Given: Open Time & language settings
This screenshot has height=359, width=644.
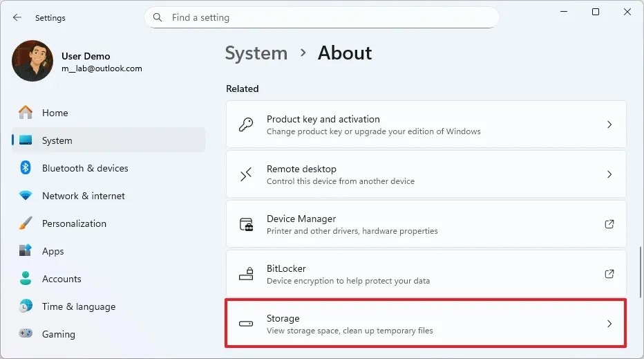Looking at the screenshot, I should [108, 306].
